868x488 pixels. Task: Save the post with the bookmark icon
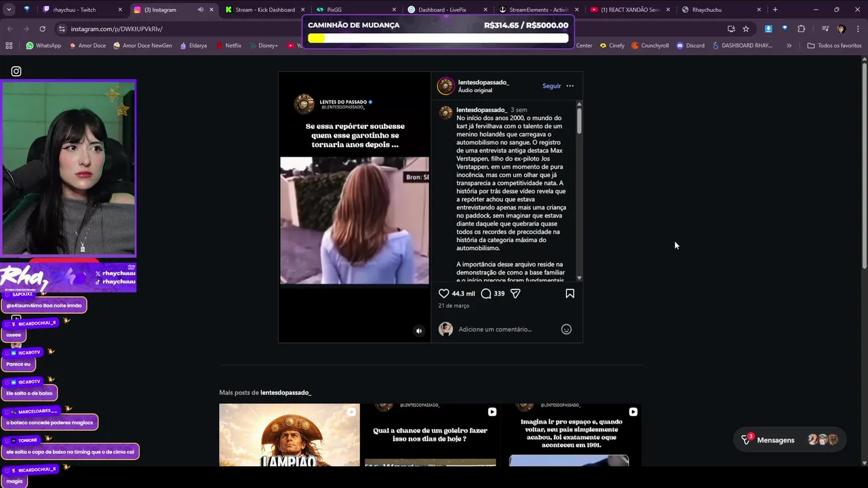coord(570,293)
